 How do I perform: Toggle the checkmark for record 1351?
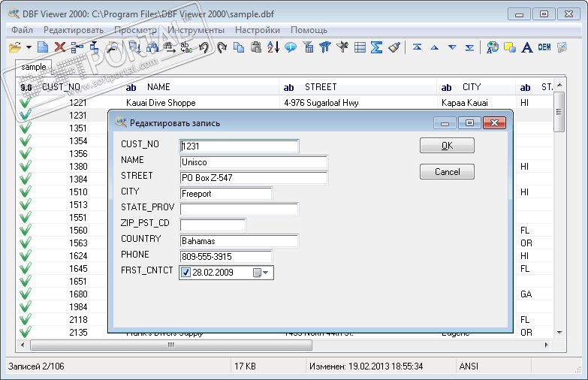click(x=25, y=128)
